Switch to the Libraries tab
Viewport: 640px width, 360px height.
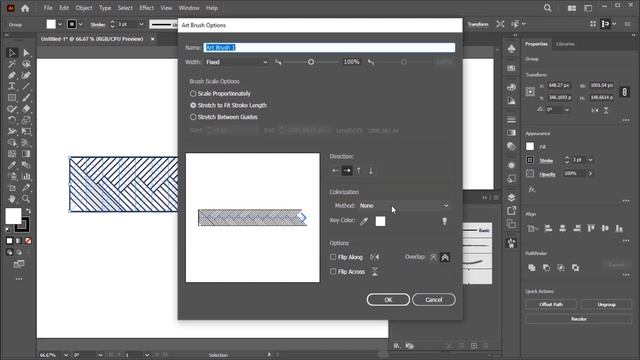[565, 44]
